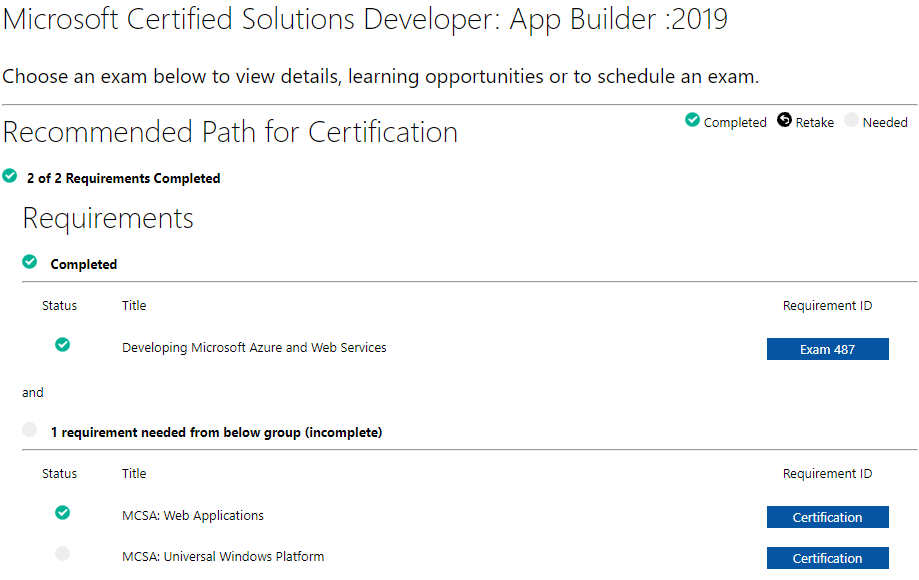Click the bold Completed group heading text
This screenshot has width=919, height=580.
(84, 264)
